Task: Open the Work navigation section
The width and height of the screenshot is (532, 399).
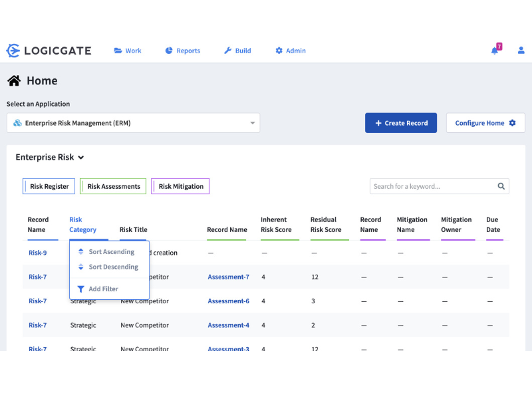Action: click(127, 50)
